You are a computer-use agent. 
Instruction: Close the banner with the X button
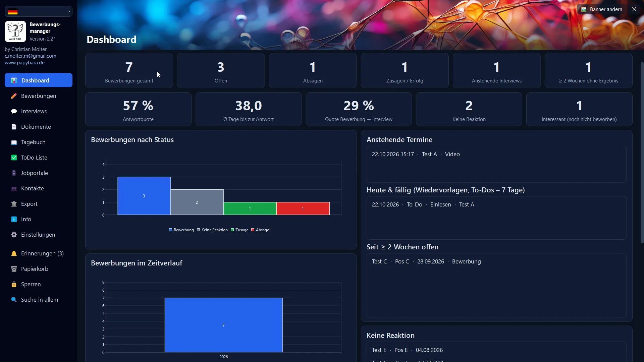634,9
